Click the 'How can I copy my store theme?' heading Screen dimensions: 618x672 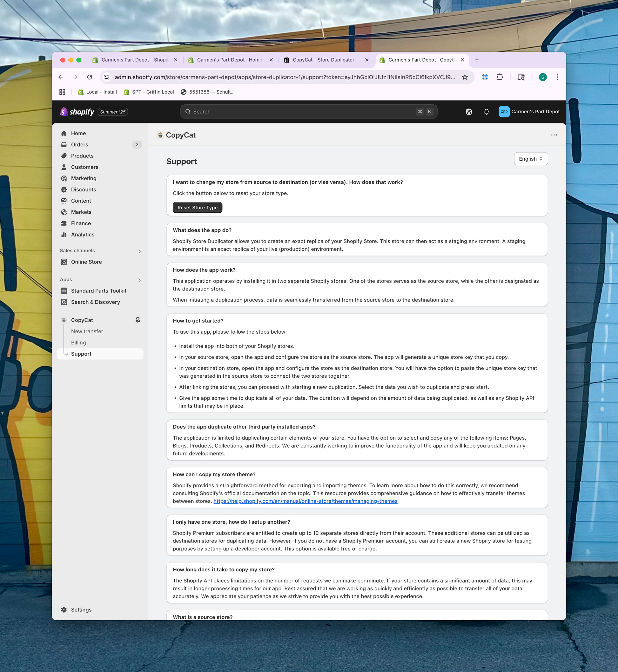point(214,475)
